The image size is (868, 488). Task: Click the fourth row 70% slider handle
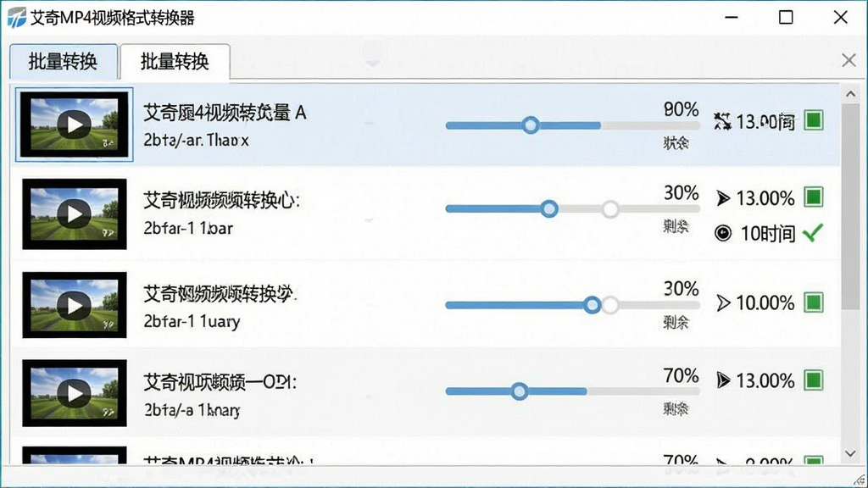tap(519, 391)
